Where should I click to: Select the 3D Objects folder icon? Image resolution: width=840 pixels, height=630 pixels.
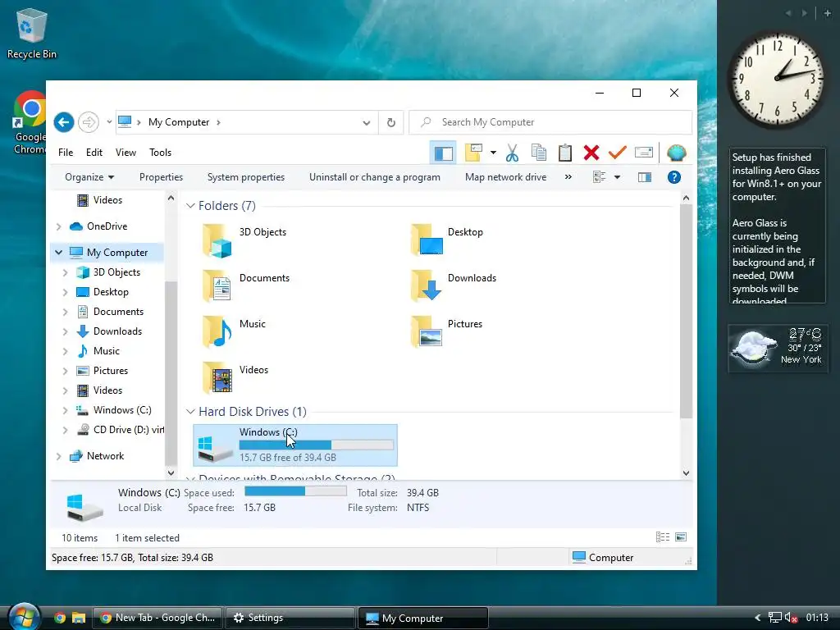[217, 240]
